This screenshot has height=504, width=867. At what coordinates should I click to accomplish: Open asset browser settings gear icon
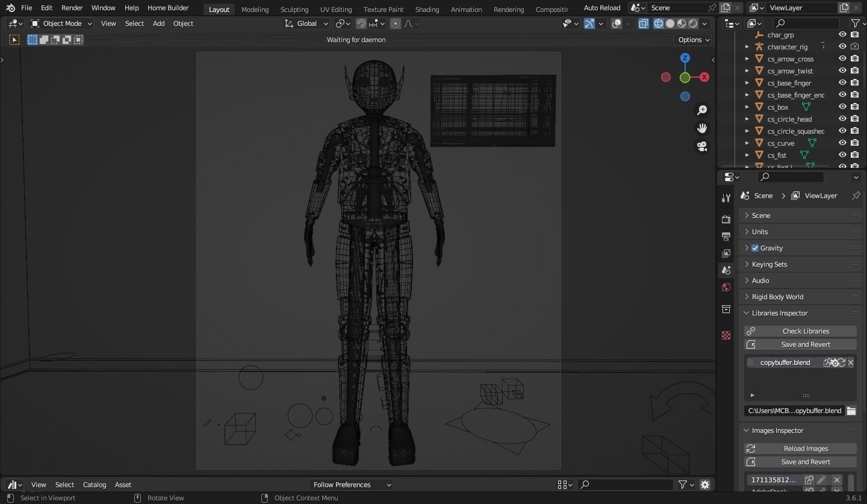pos(705,485)
